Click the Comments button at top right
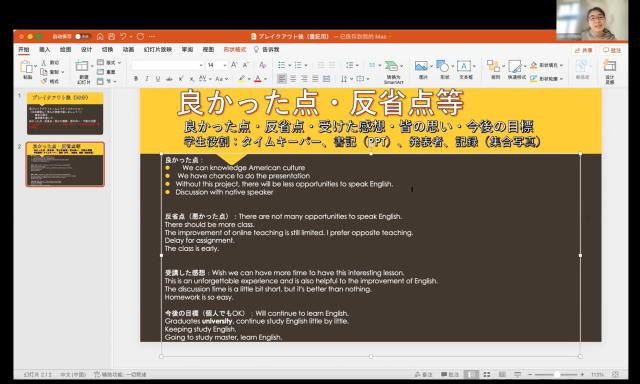This screenshot has width=640, height=384. point(612,50)
